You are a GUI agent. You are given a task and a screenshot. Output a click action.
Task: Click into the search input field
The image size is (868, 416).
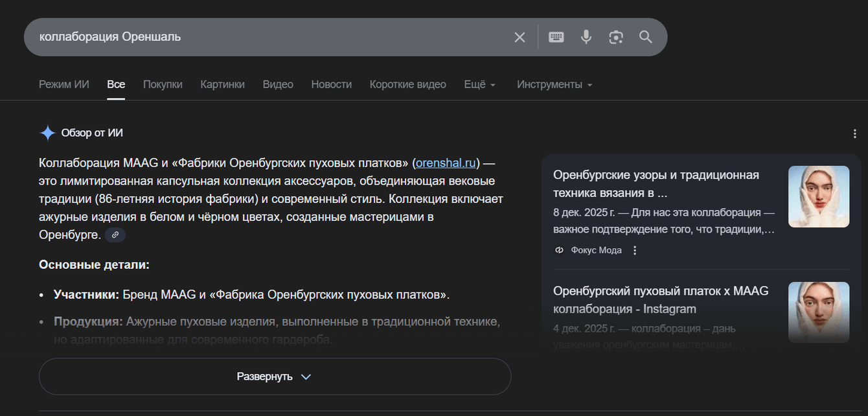pyautogui.click(x=259, y=37)
